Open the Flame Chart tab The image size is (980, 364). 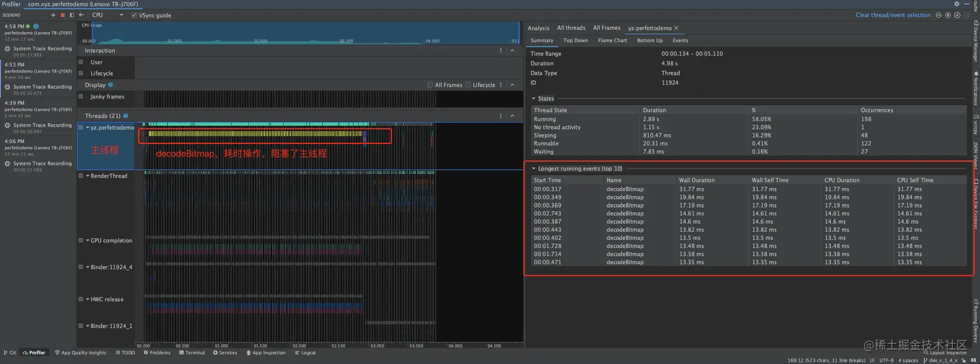click(612, 40)
